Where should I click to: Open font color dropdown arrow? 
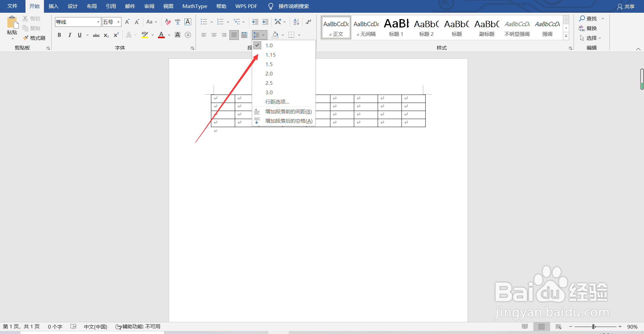coord(169,35)
